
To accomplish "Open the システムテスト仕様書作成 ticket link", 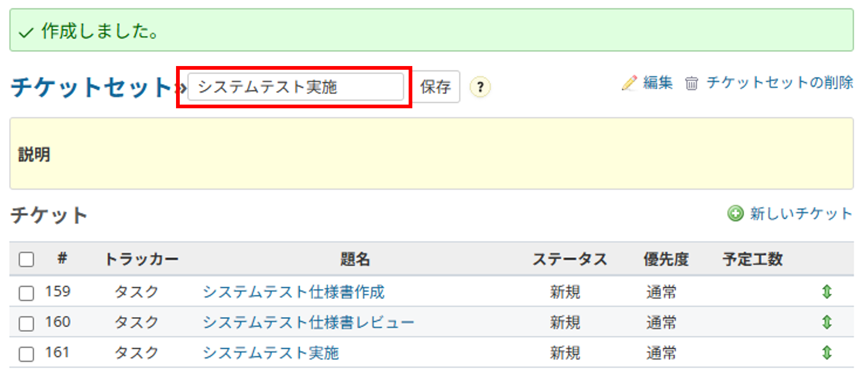I will tap(293, 292).
